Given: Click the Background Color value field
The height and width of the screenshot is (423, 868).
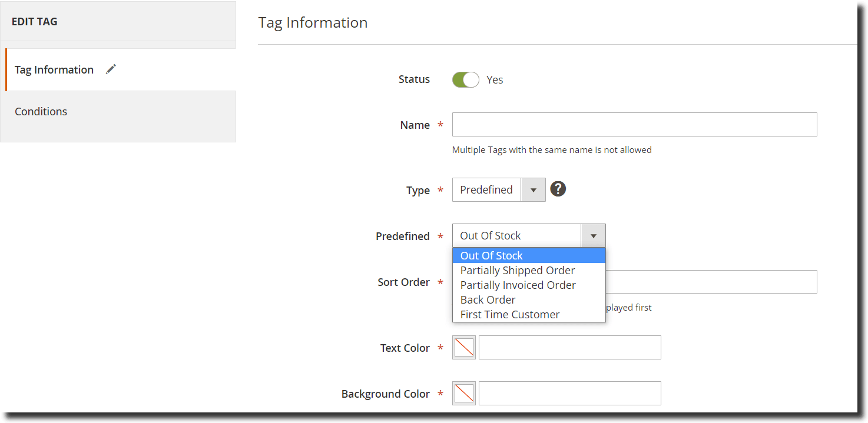Looking at the screenshot, I should click(569, 394).
